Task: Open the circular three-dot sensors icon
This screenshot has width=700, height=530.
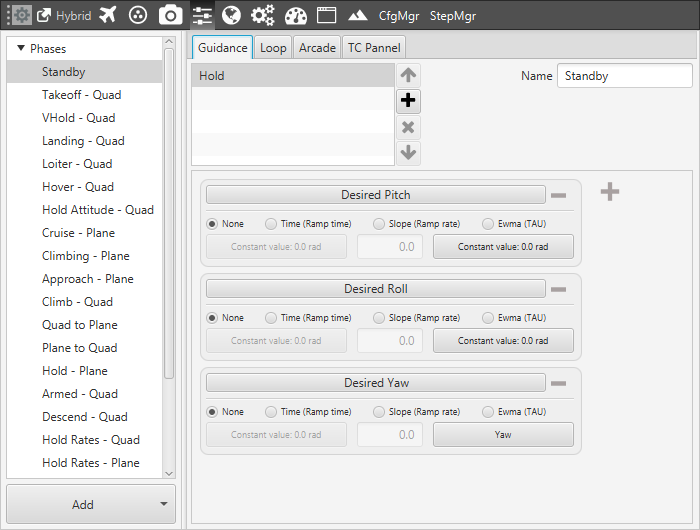Action: click(138, 16)
